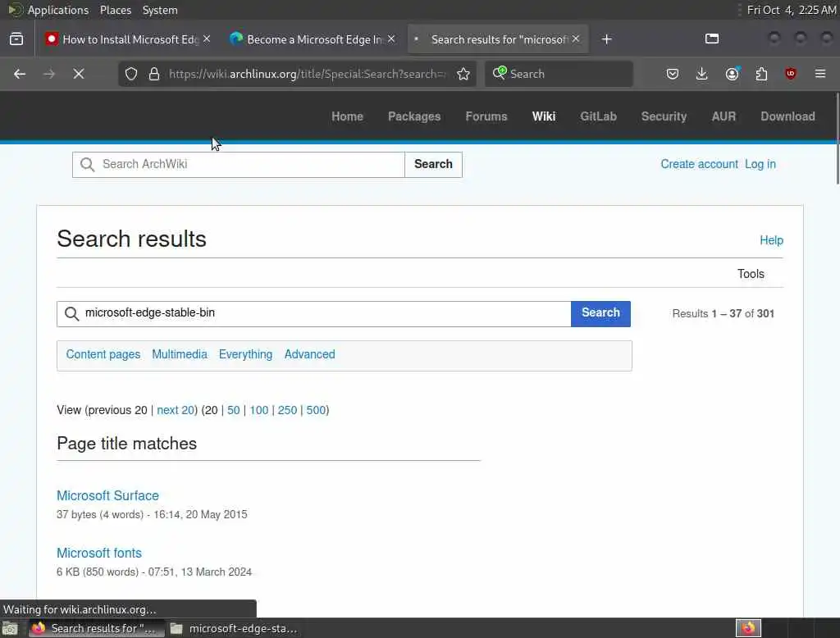Viewport: 840px width, 638px height.
Task: Select the Multimedia filter
Action: 180,354
